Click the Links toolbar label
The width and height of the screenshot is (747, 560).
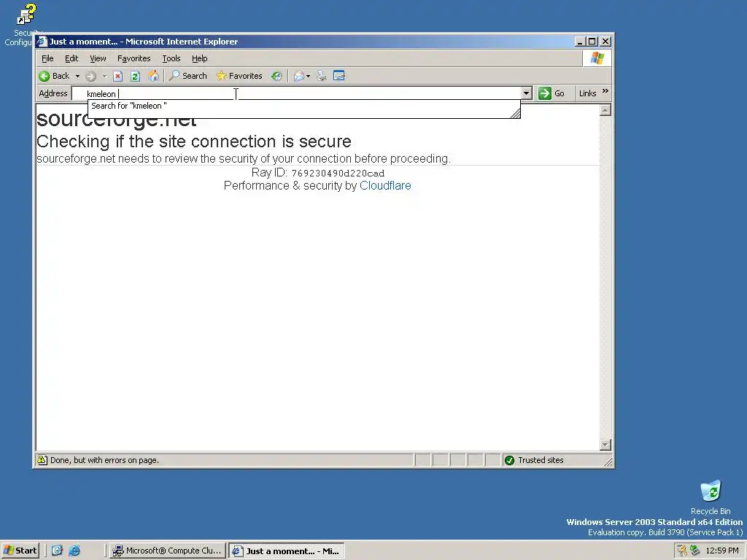(x=587, y=93)
